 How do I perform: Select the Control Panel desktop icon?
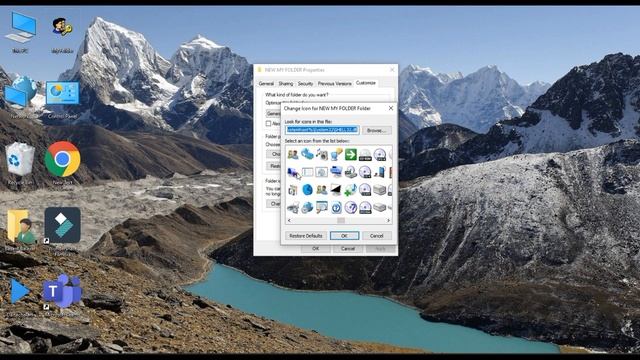point(62,99)
